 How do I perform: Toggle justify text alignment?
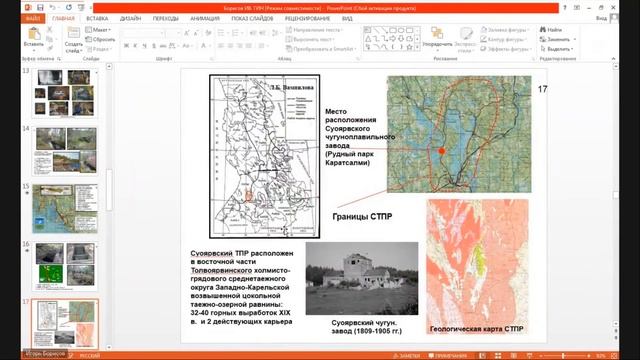pos(249,46)
